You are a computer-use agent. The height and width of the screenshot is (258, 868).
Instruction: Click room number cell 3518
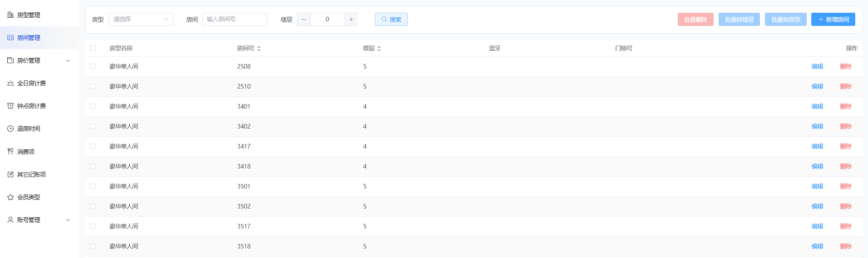244,246
